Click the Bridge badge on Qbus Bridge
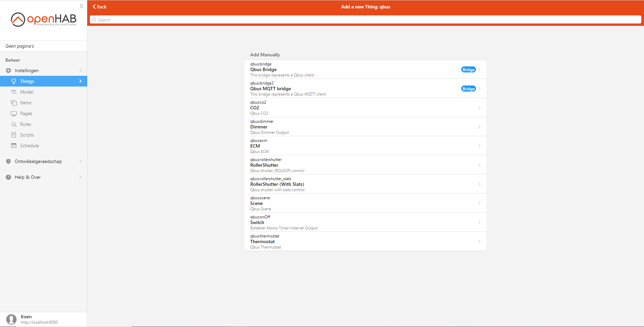644x327 pixels. point(468,69)
